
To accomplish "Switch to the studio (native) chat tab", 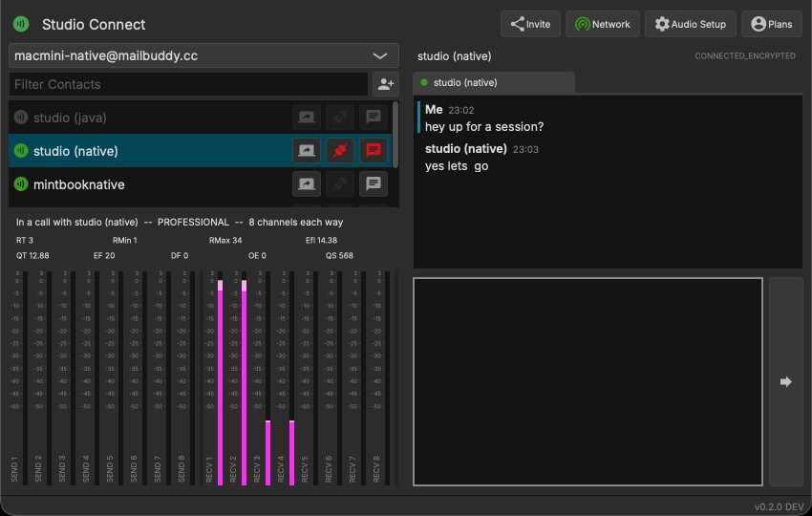I will tap(494, 82).
